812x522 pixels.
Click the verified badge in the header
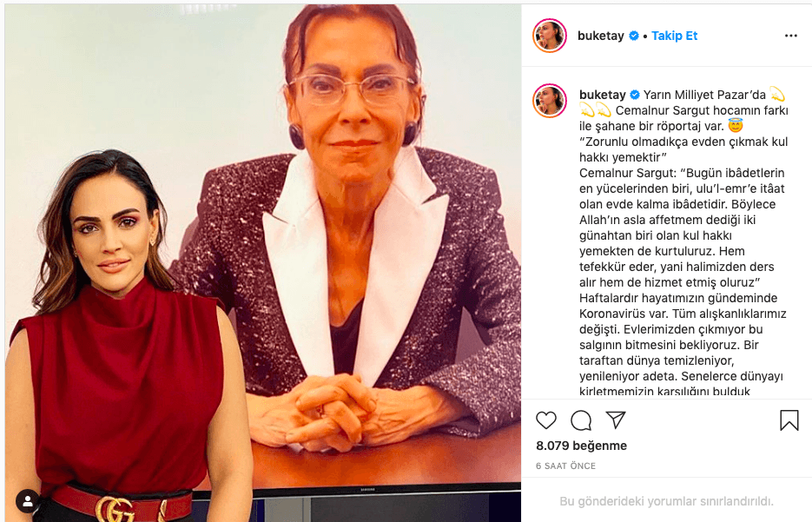click(x=634, y=36)
